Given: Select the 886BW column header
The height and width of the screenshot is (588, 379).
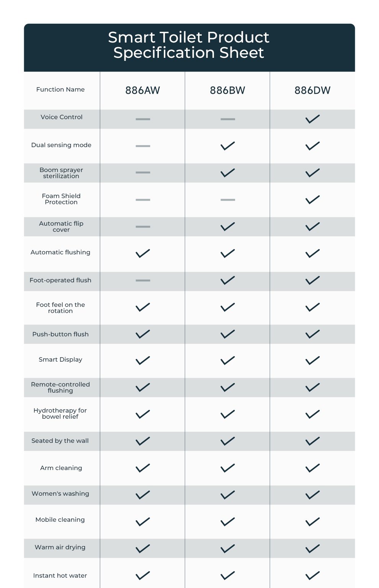Looking at the screenshot, I should coord(227,90).
